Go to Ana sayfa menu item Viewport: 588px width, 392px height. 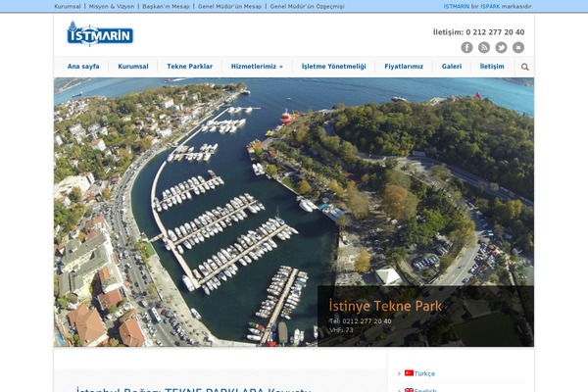point(83,67)
